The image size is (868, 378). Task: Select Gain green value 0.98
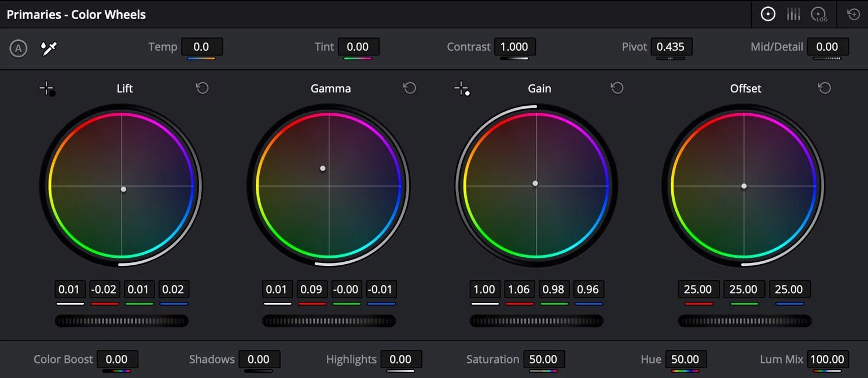554,289
